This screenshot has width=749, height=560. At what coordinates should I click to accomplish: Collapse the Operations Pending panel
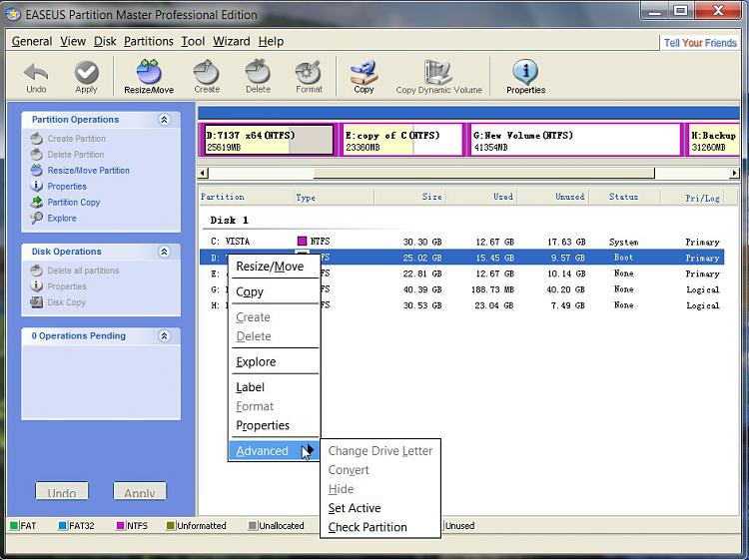point(164,336)
